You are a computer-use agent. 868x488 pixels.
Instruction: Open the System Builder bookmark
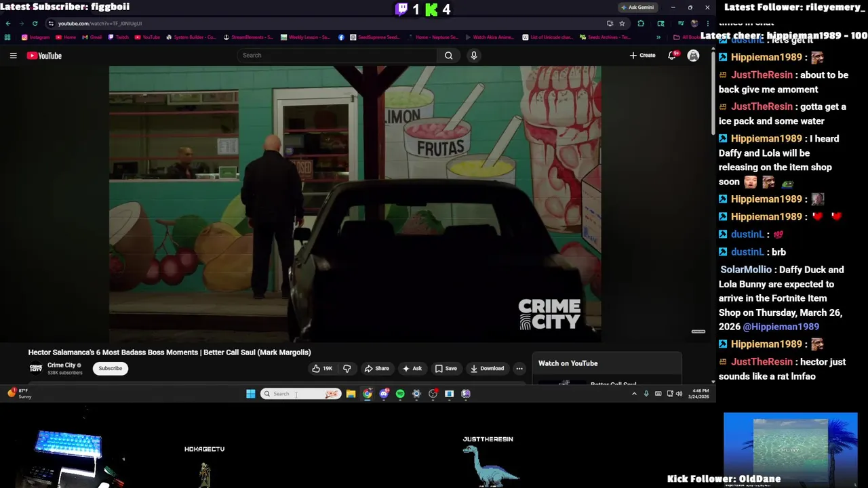191,37
